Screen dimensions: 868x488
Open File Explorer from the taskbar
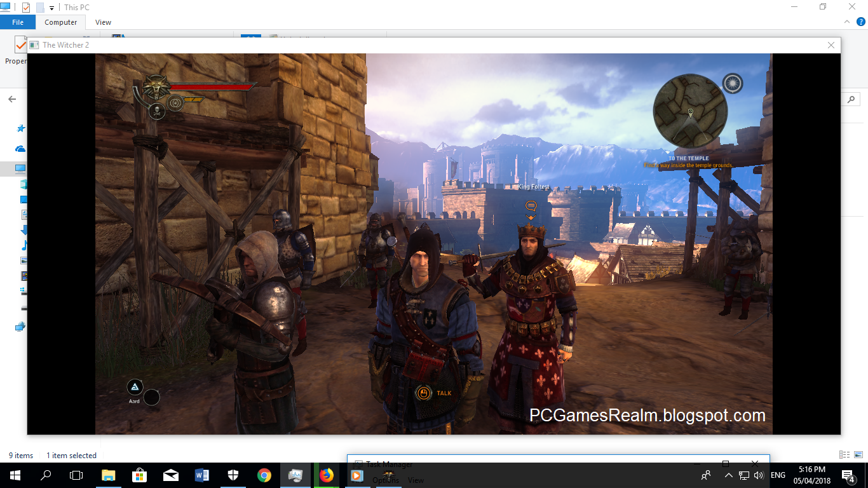point(109,475)
